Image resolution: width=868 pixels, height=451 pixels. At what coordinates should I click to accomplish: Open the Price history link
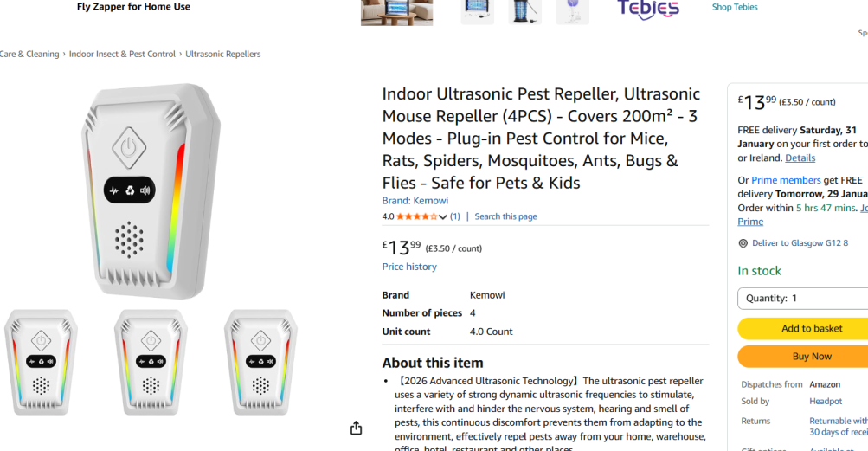[x=409, y=267]
